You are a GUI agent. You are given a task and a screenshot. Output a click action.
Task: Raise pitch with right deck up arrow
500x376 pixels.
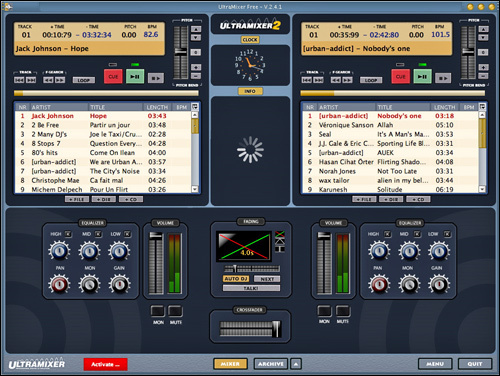coord(483,29)
